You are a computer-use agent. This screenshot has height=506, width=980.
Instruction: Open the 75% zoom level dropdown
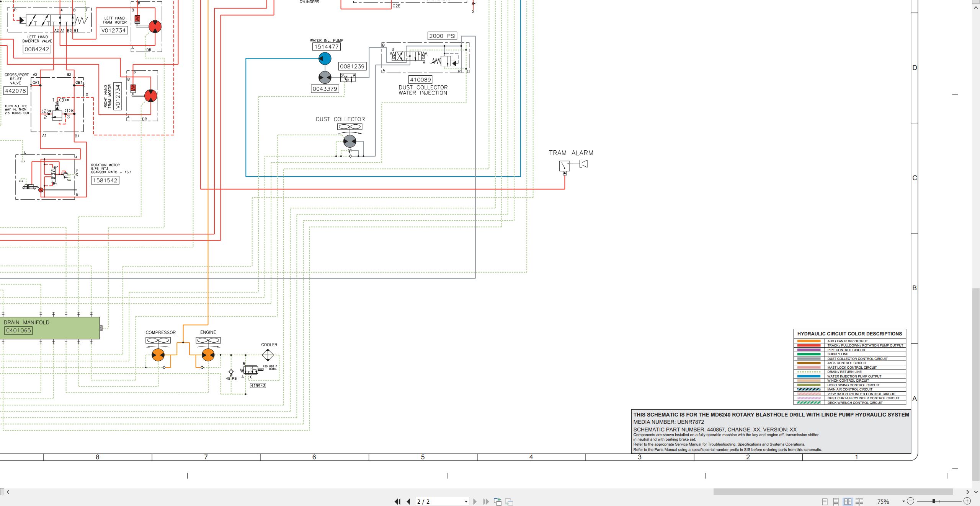(x=903, y=501)
